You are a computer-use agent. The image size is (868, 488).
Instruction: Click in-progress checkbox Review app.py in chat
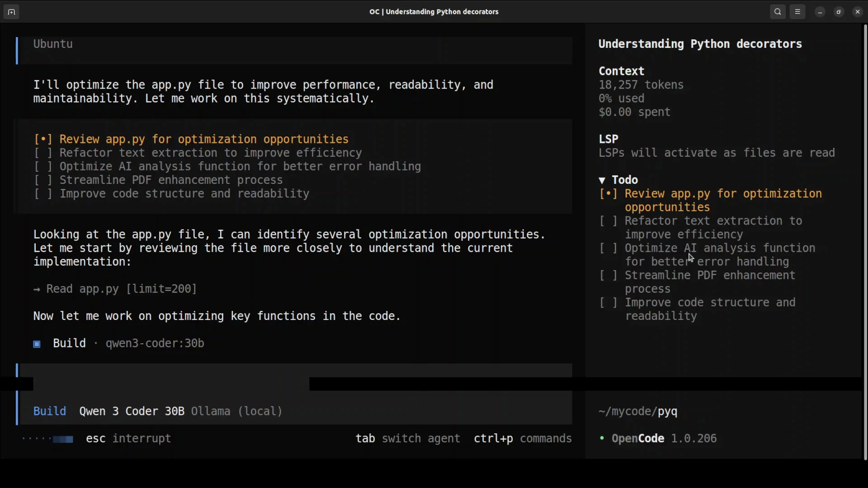point(43,139)
